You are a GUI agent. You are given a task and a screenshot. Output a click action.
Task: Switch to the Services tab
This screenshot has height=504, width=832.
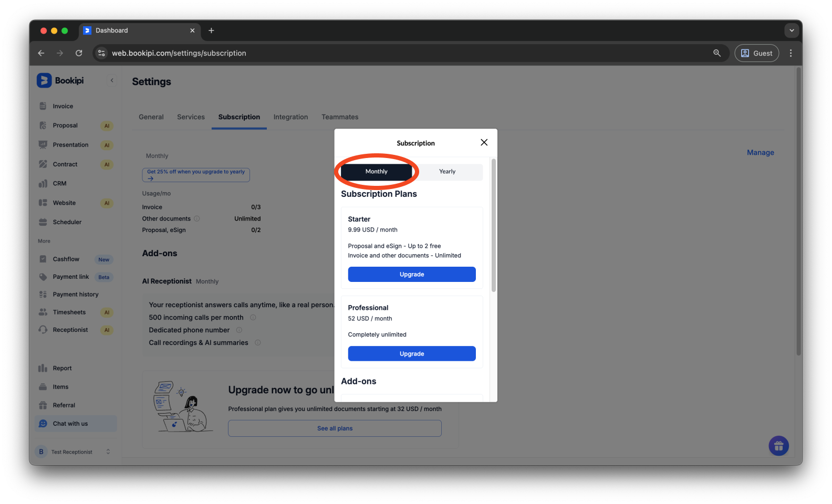click(x=191, y=117)
